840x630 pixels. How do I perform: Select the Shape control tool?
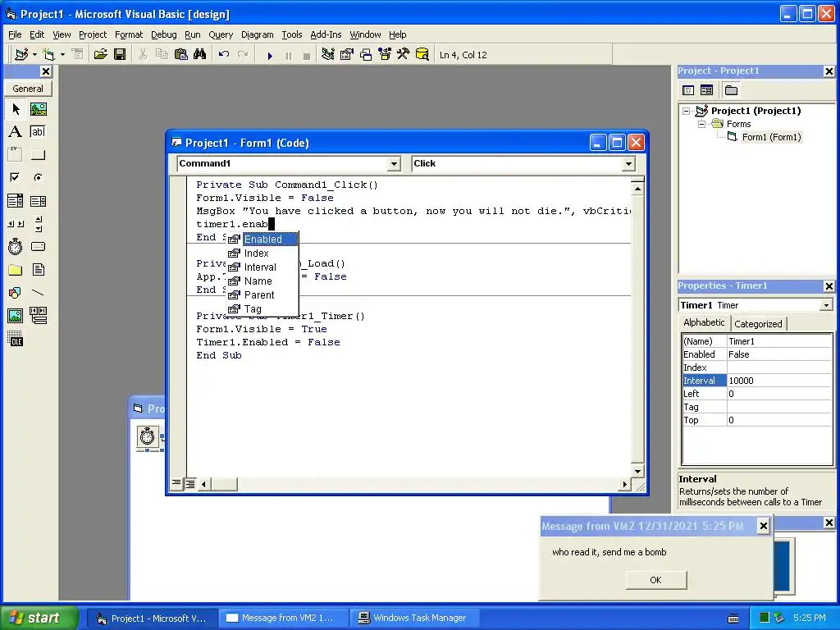click(x=16, y=293)
